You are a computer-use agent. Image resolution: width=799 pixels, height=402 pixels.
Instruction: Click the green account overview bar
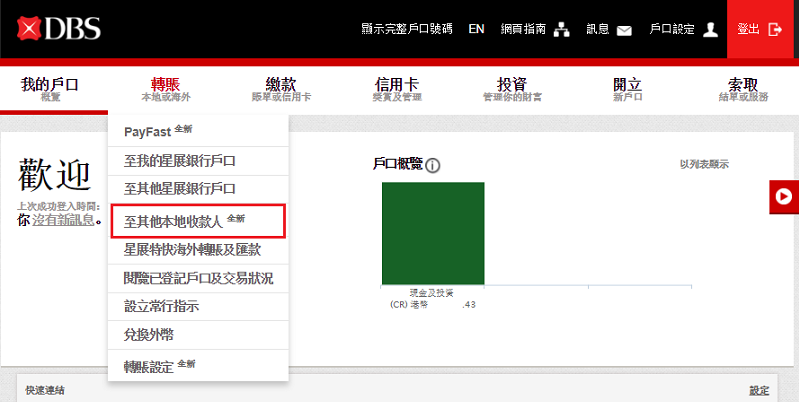pyautogui.click(x=433, y=233)
